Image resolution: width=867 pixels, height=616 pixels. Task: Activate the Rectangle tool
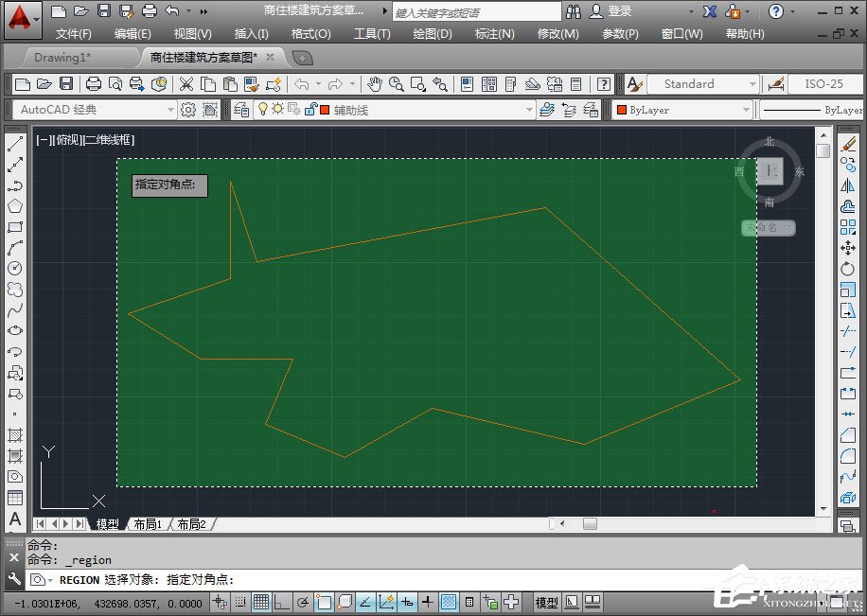click(12, 224)
